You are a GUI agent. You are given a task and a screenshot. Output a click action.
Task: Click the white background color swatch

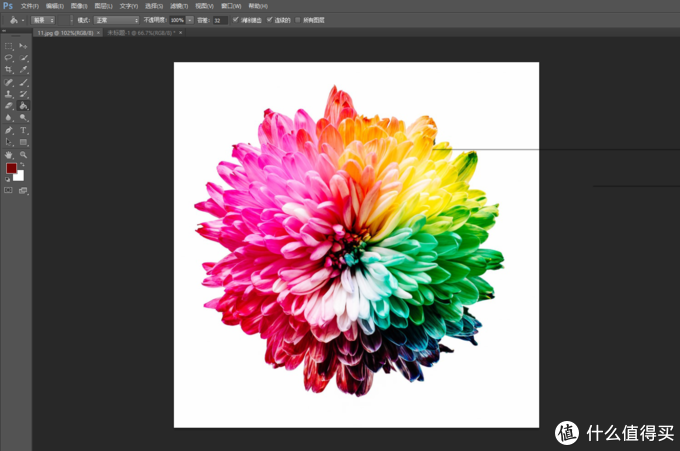coord(20,177)
